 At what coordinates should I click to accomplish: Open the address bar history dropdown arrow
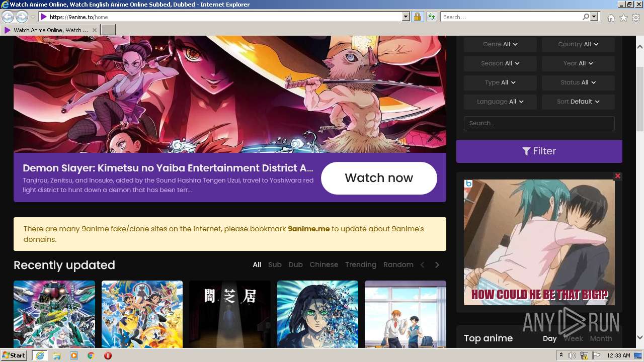(406, 17)
